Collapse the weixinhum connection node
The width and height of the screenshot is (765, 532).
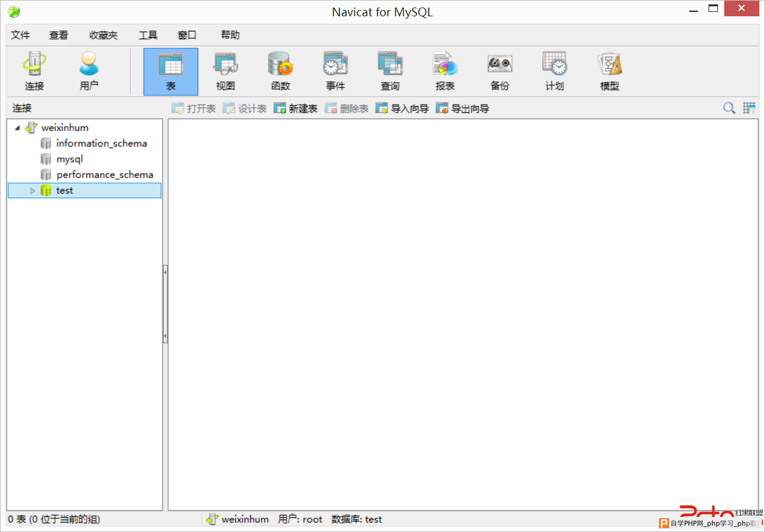(x=17, y=128)
